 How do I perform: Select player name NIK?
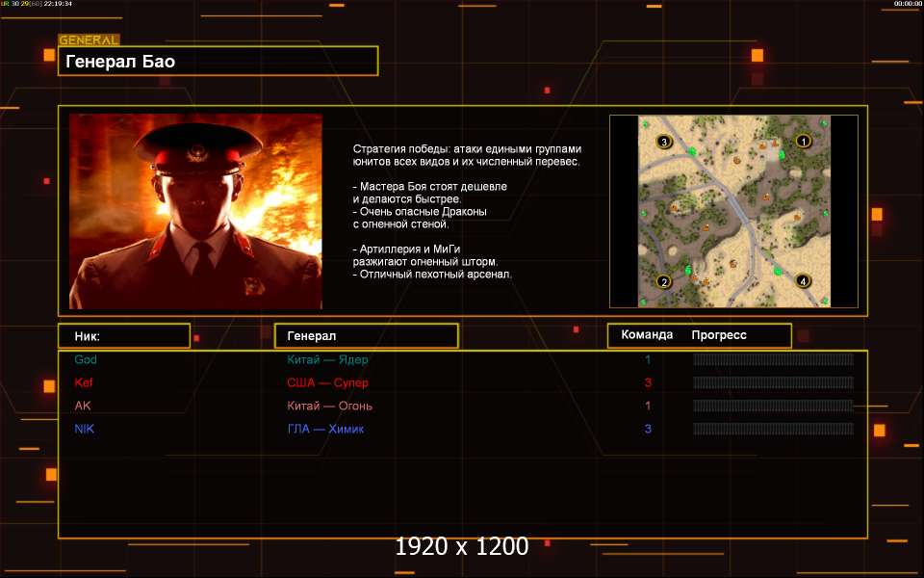(85, 429)
